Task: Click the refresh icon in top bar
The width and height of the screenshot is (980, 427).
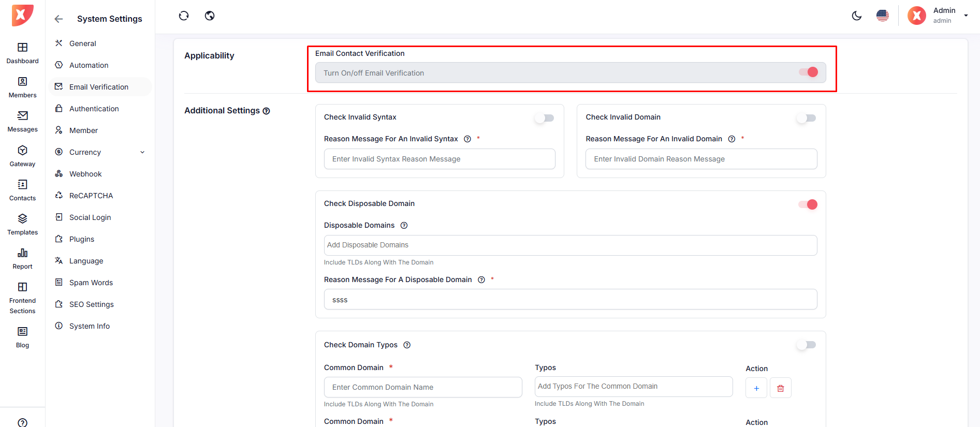Action: (x=184, y=16)
